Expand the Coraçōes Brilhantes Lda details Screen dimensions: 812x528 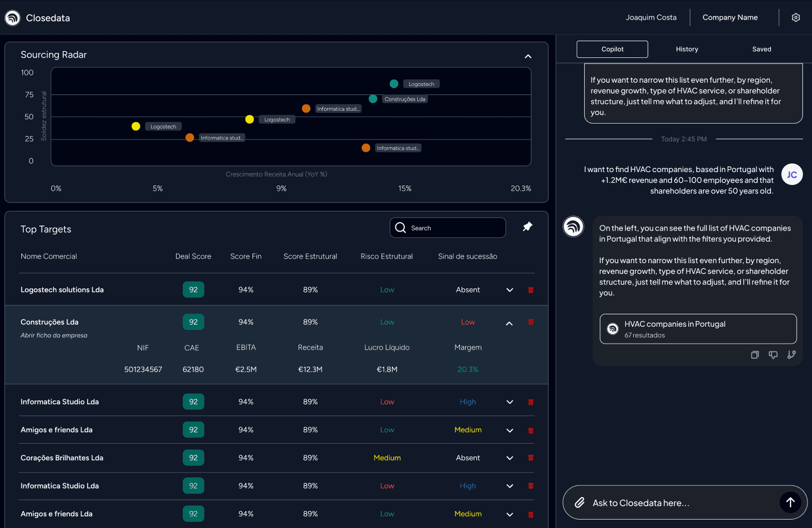(509, 458)
